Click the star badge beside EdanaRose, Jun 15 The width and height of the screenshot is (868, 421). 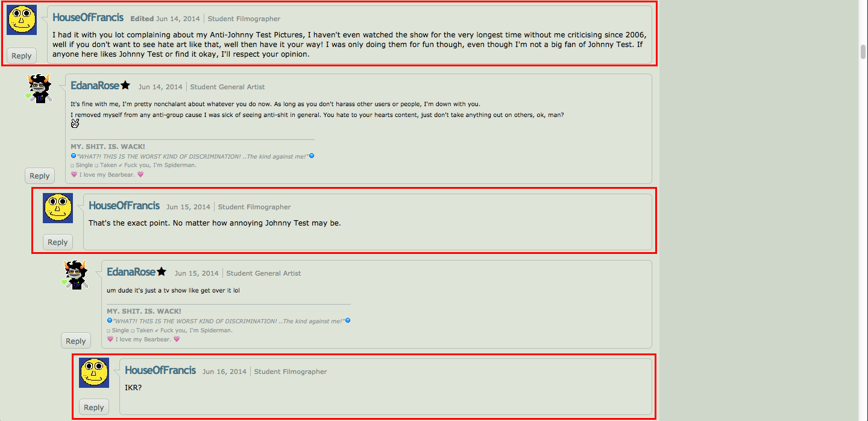[x=162, y=272]
